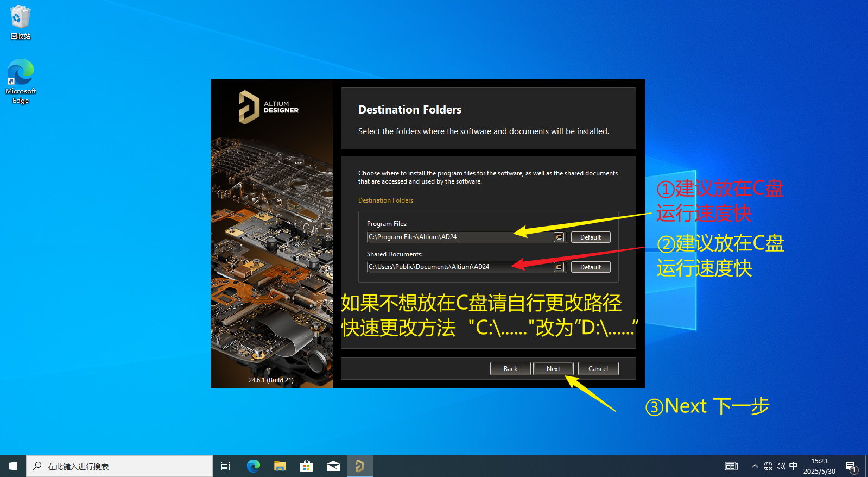Screen dimensions: 868x477
Task: Open the Windows Start menu
Action: (x=13, y=466)
